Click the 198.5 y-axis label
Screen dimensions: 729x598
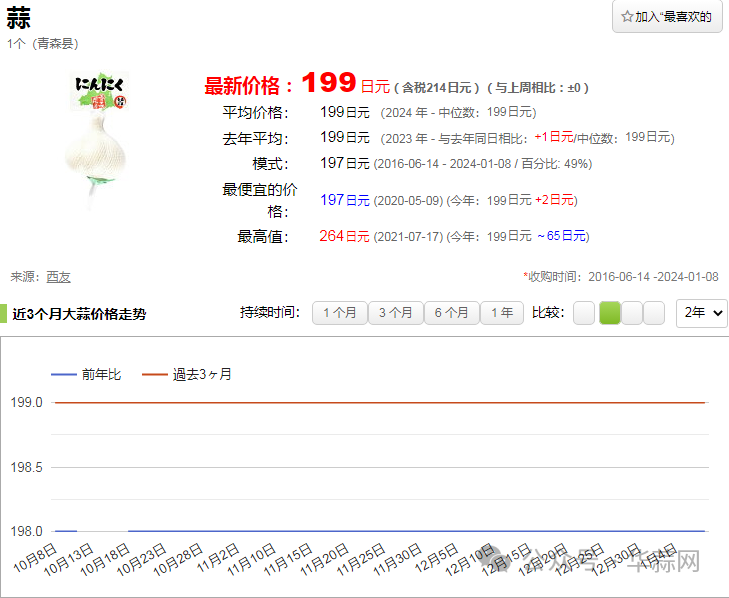pyautogui.click(x=27, y=467)
